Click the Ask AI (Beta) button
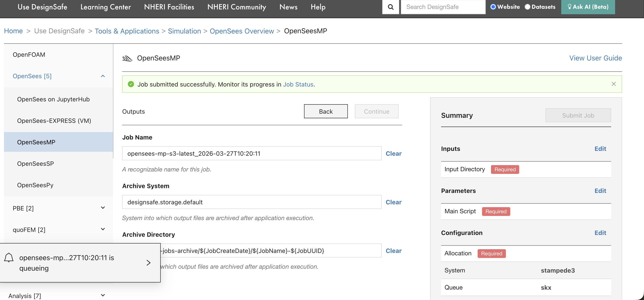The width and height of the screenshot is (644, 300). pos(588,7)
